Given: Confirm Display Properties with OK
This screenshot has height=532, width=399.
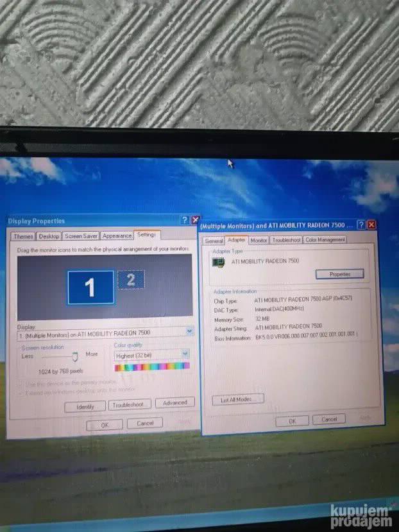Looking at the screenshot, I should [x=105, y=425].
